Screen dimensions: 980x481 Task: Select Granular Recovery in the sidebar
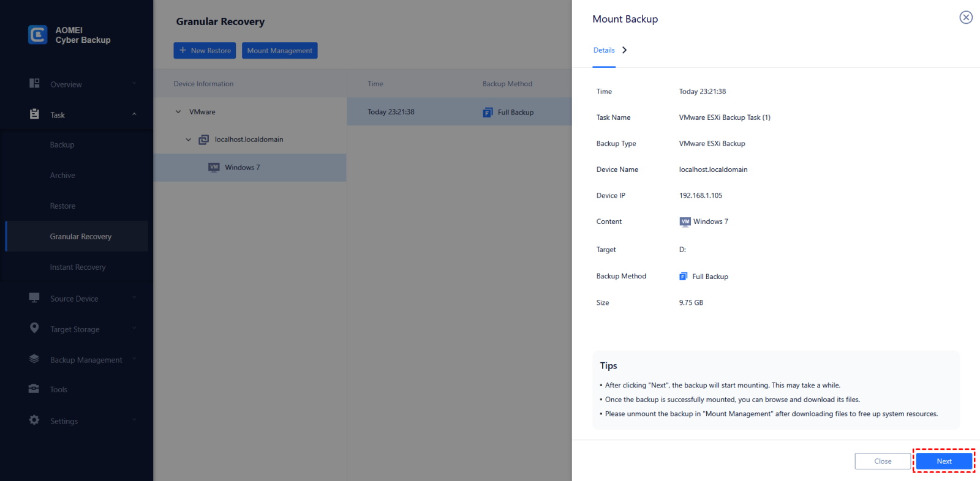(x=77, y=236)
